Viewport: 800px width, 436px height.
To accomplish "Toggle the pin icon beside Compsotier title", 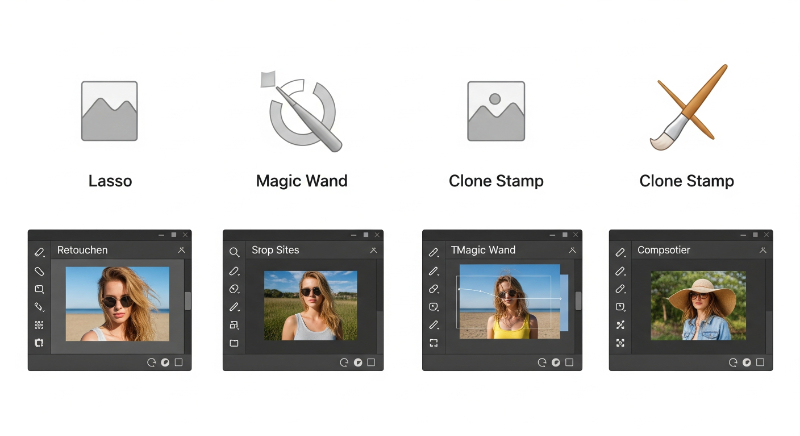I will point(763,250).
